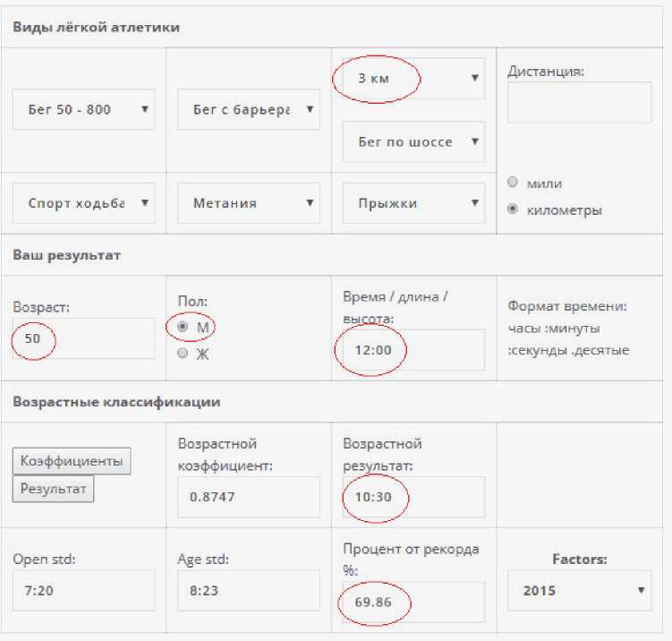Open the Прыжки dropdown
672x641 pixels.
413,203
